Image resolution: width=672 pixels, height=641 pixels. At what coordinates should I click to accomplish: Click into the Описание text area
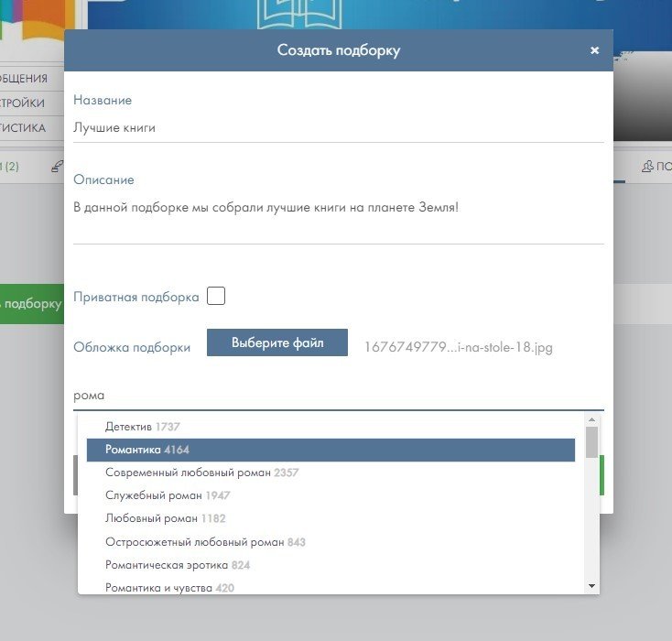pyautogui.click(x=338, y=218)
